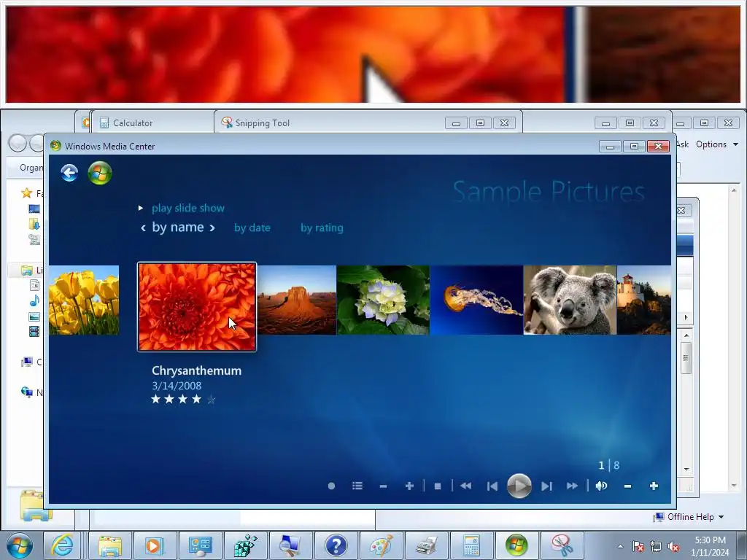The width and height of the screenshot is (747, 560).
Task: Go back in Windows Media Center
Action: click(x=69, y=172)
